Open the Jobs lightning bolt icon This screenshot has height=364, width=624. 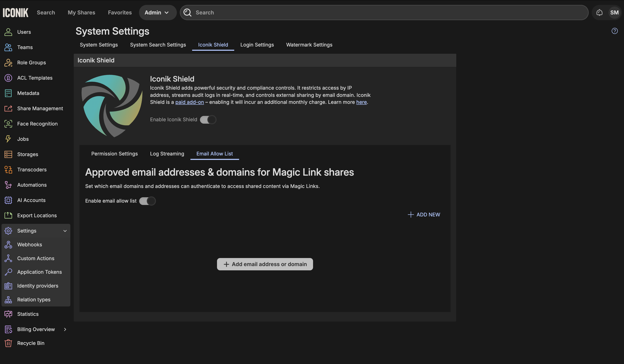click(x=8, y=139)
